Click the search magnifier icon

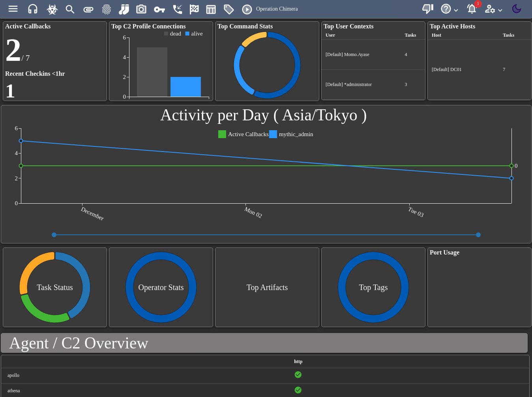pos(70,9)
